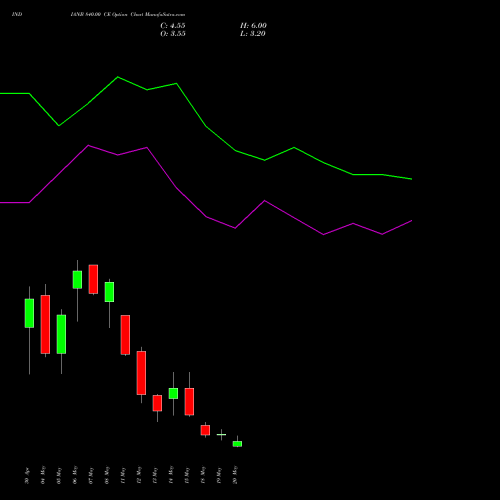
Task: Select the small red candlestick for 18 May
Action: pyautogui.click(x=205, y=430)
